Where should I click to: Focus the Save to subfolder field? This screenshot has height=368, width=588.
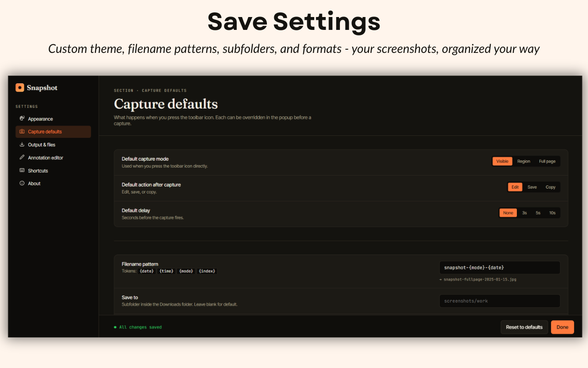500,301
